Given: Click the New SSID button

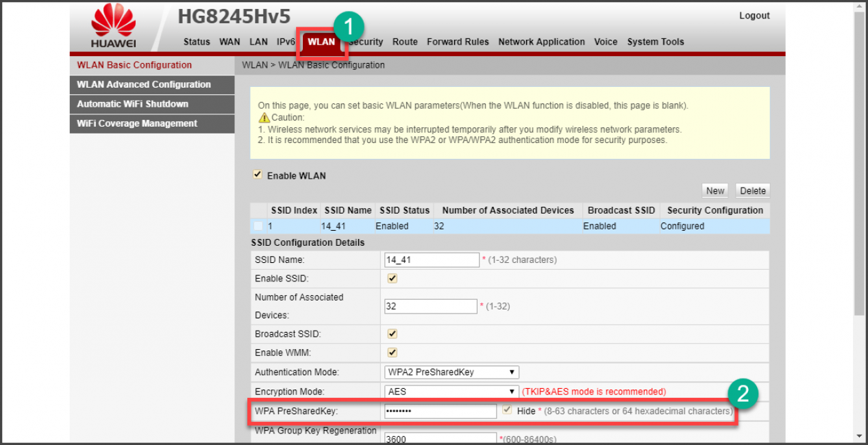Looking at the screenshot, I should 715,191.
